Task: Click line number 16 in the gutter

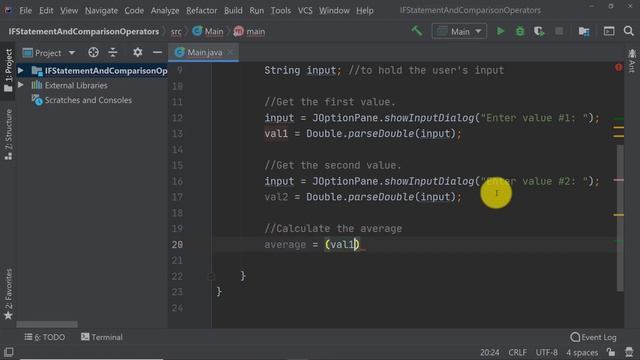Action: [x=177, y=181]
